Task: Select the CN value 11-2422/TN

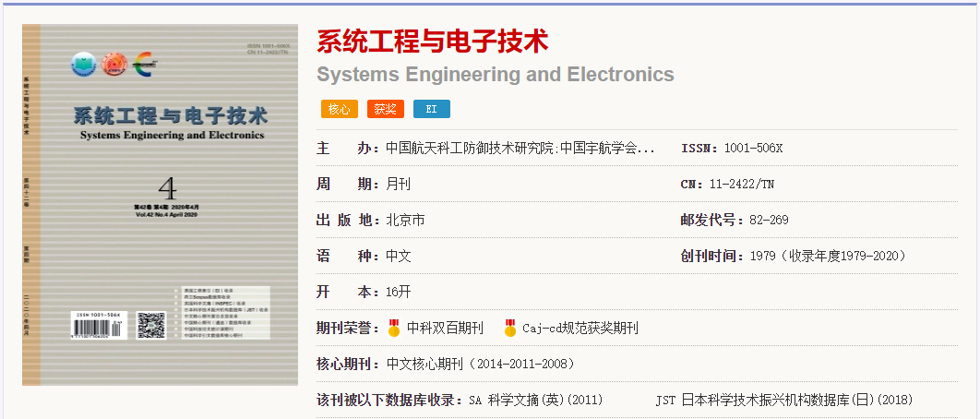Action: click(742, 185)
